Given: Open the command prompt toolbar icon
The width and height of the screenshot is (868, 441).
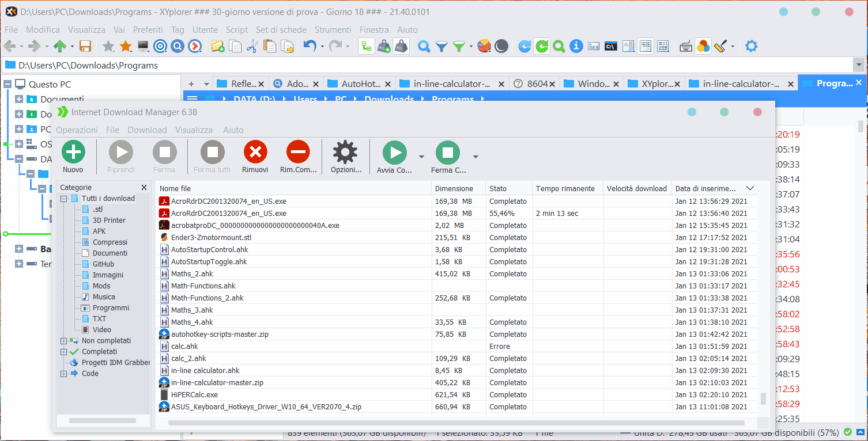Looking at the screenshot, I should [x=611, y=47].
